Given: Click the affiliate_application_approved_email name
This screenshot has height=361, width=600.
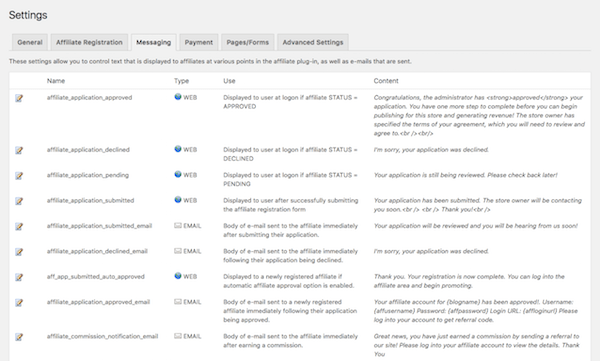Looking at the screenshot, I should pyautogui.click(x=98, y=302).
